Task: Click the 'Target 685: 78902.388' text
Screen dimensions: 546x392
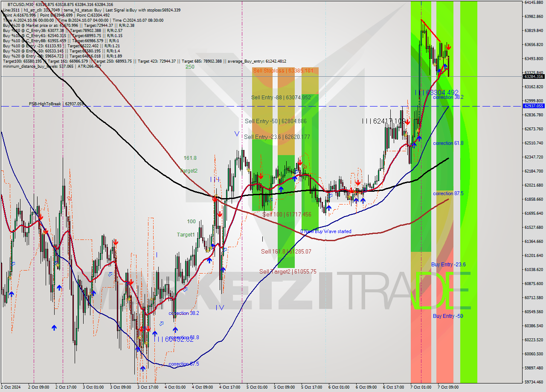Action: pyautogui.click(x=206, y=61)
